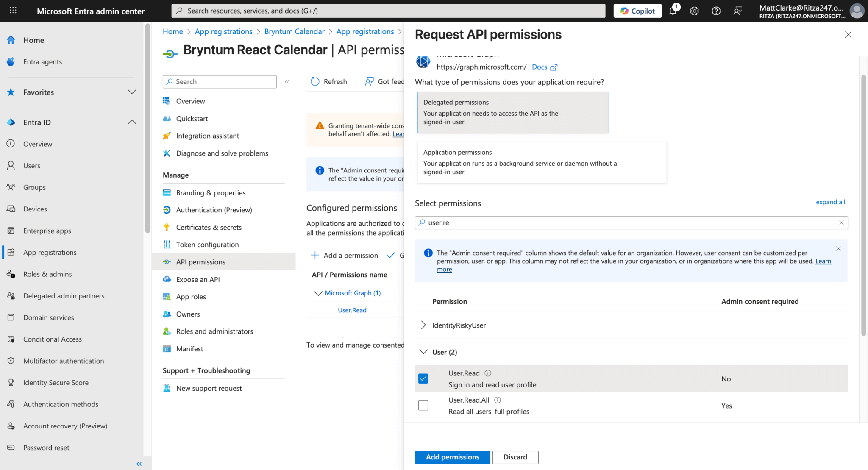Open the notifications bell icon
The image size is (868, 470).
click(673, 11)
